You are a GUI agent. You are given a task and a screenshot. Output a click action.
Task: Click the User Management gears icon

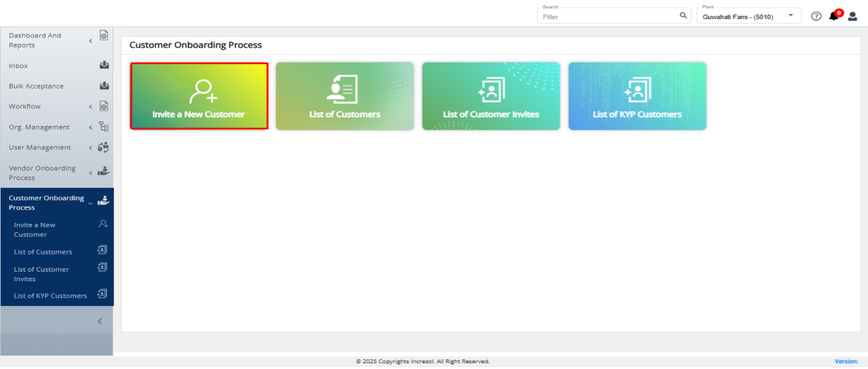103,147
